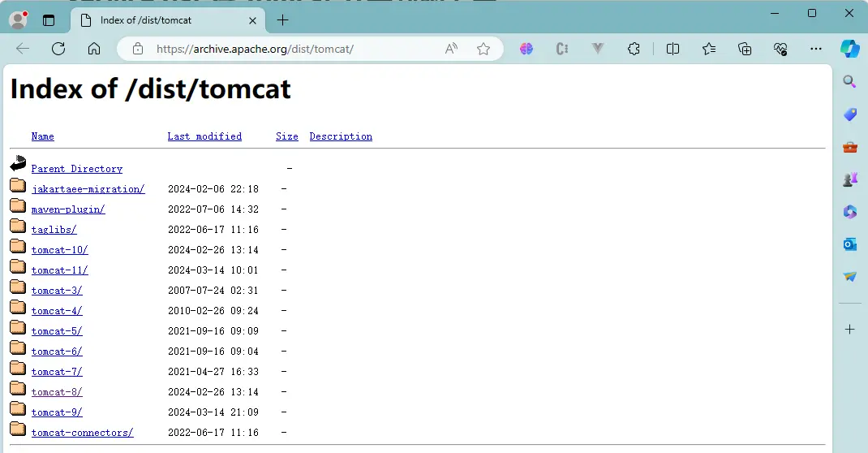The height and width of the screenshot is (453, 868).
Task: Open sidebar Search icon
Action: click(x=849, y=82)
